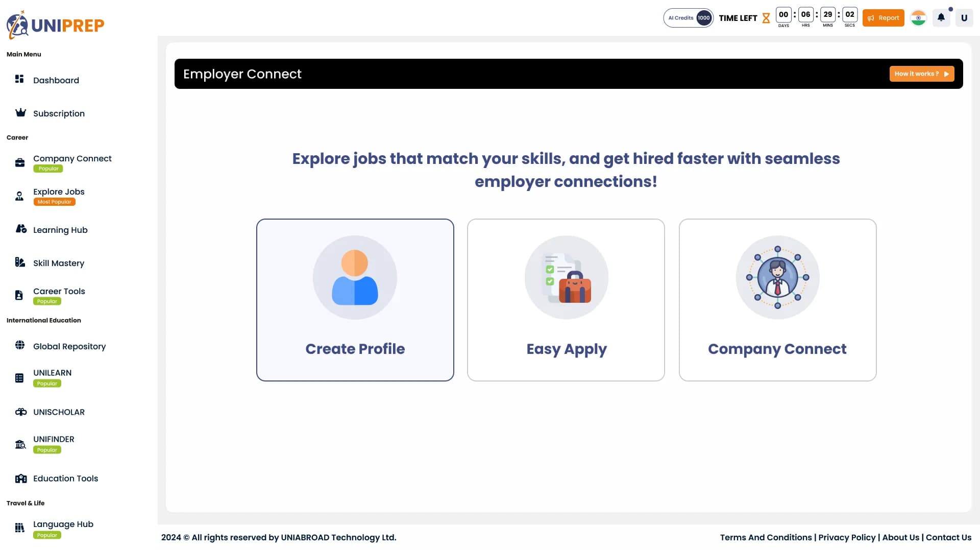Select the Company Connect card

pos(777,300)
